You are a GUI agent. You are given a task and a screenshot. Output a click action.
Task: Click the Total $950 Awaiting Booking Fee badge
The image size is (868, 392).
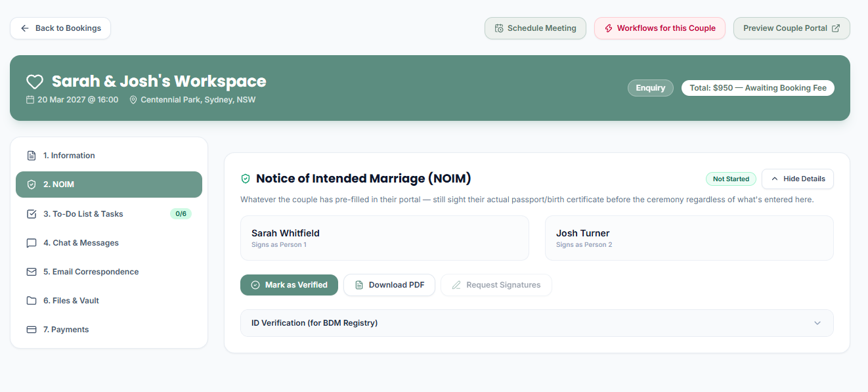tap(758, 88)
